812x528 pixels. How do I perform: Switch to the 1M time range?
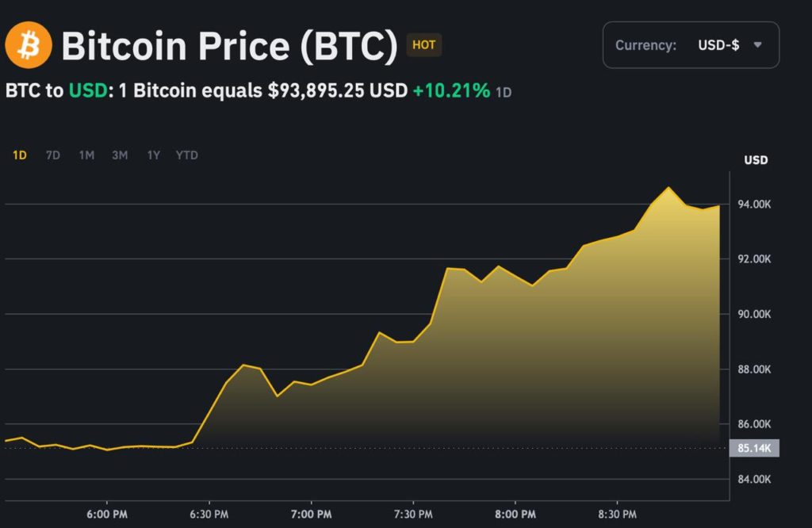86,155
